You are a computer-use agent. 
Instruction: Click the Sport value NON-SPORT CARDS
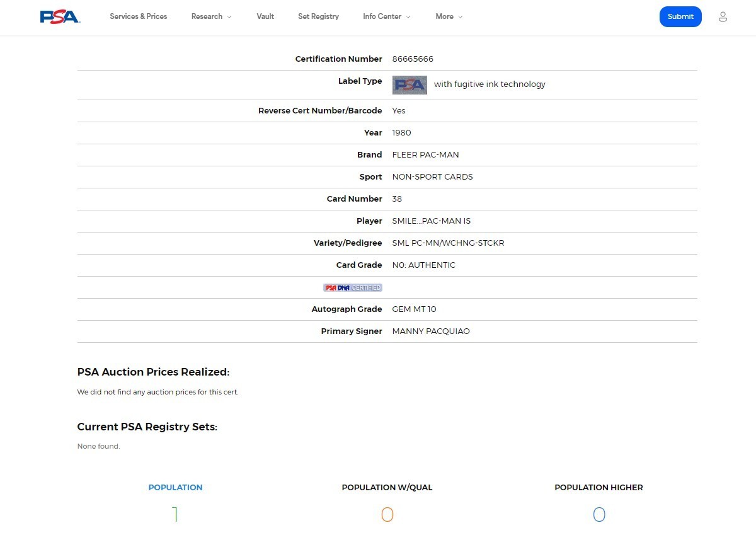[x=432, y=177]
